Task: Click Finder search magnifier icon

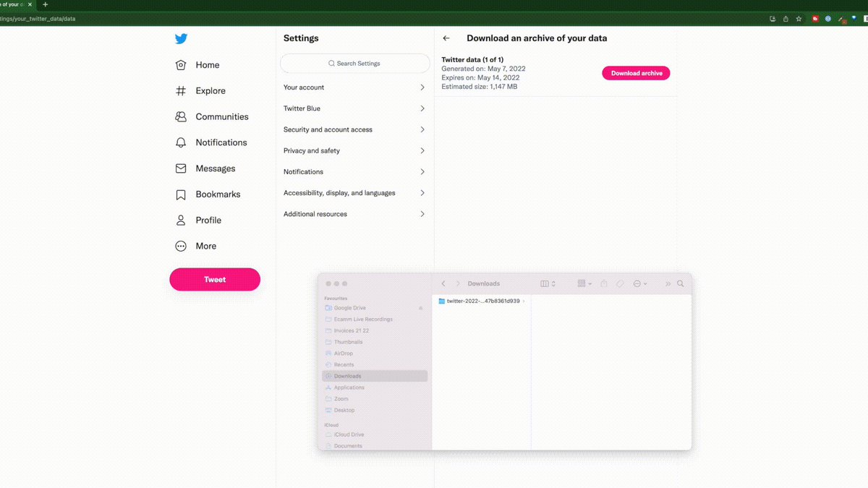Action: [x=681, y=284]
